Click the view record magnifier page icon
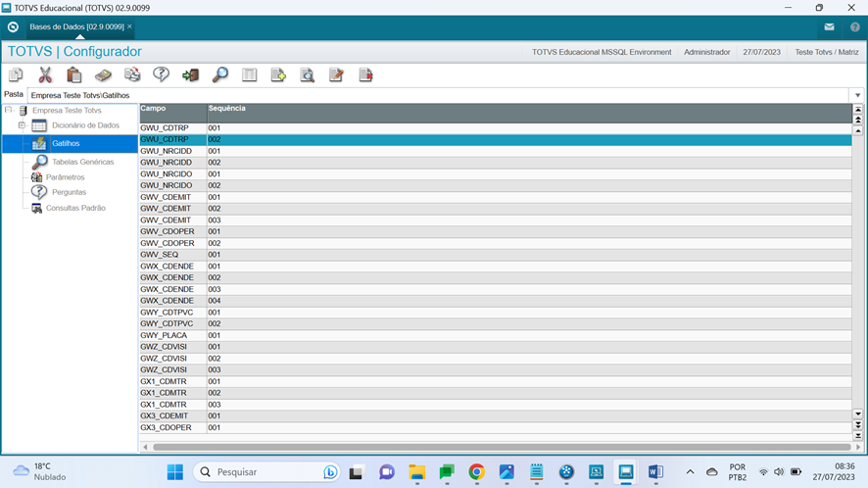The image size is (868, 488). click(x=308, y=74)
